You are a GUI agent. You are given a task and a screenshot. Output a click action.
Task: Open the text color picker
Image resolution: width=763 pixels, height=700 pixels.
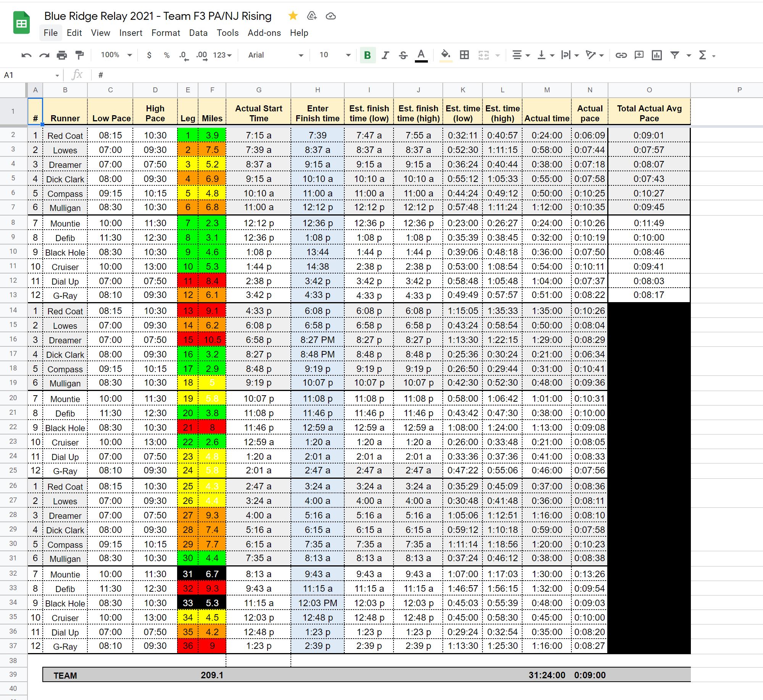pos(421,55)
